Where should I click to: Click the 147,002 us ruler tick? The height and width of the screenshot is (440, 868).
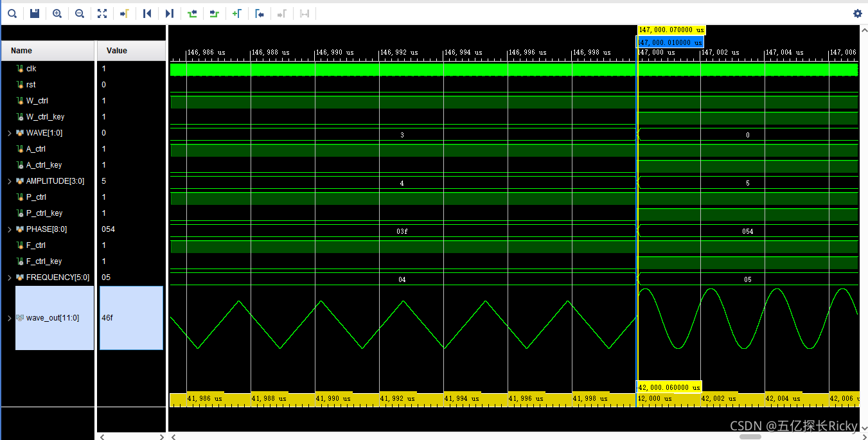tap(720, 53)
